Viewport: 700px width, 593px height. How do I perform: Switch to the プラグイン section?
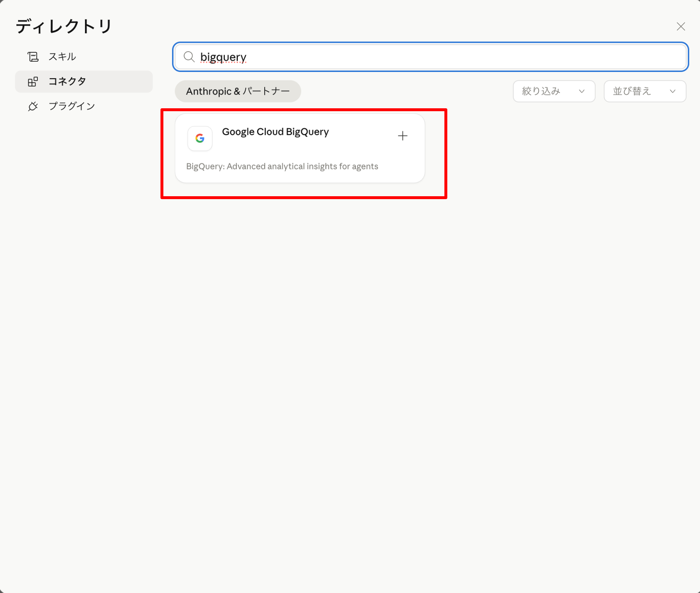72,106
